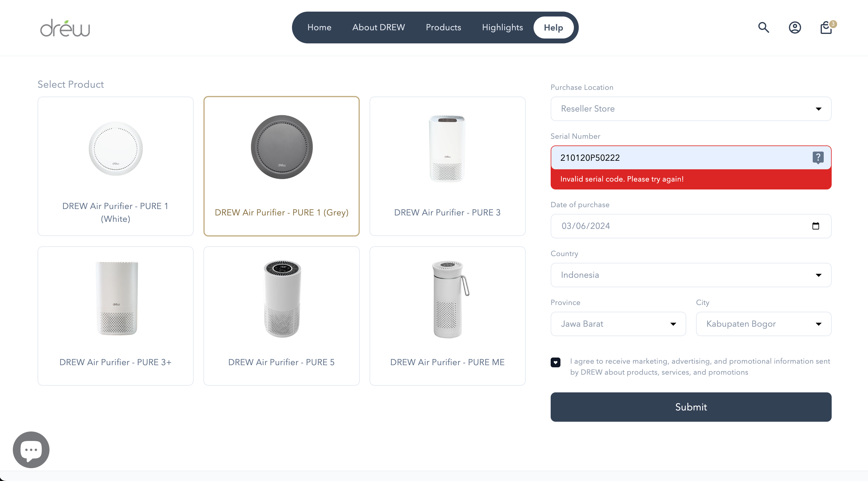Screen dimensions: 868x481
Task: Open the search magnifier icon
Action: click(x=764, y=27)
